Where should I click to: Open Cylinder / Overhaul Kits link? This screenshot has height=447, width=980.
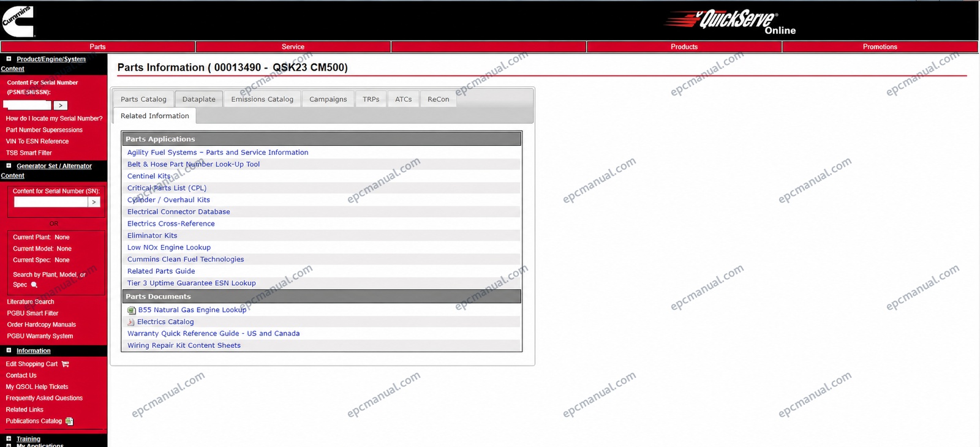168,200
